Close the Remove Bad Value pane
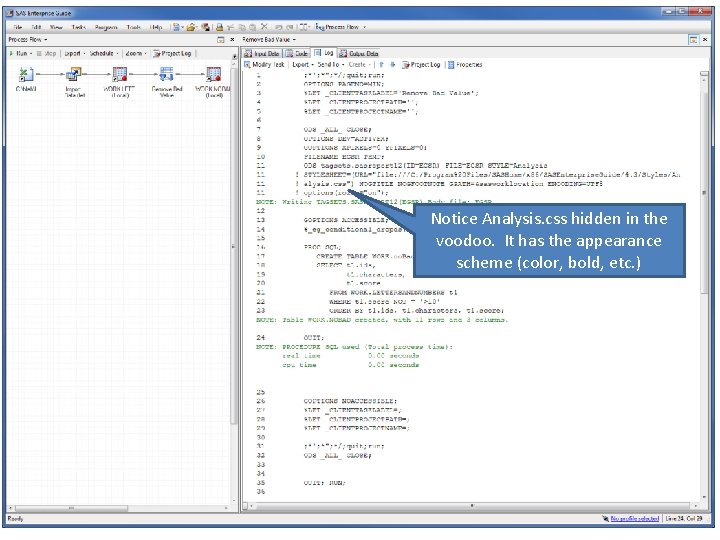The height and width of the screenshot is (540, 720). point(705,40)
